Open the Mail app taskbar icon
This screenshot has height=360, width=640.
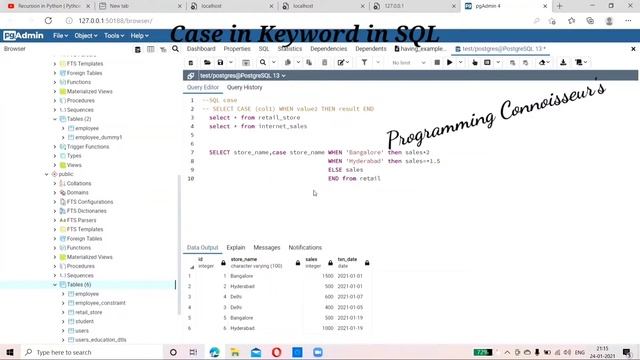[256, 352]
